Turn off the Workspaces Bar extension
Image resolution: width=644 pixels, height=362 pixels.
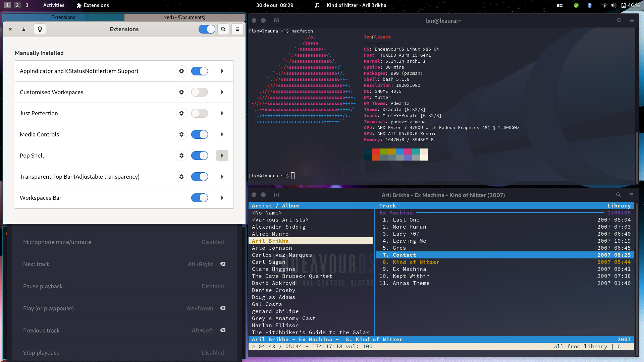coord(199,198)
